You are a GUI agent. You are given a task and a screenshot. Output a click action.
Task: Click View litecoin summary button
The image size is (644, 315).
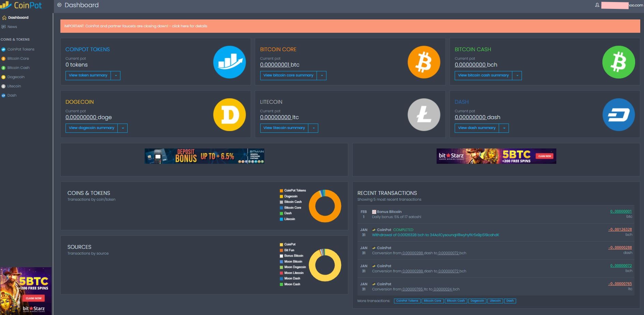coord(284,128)
